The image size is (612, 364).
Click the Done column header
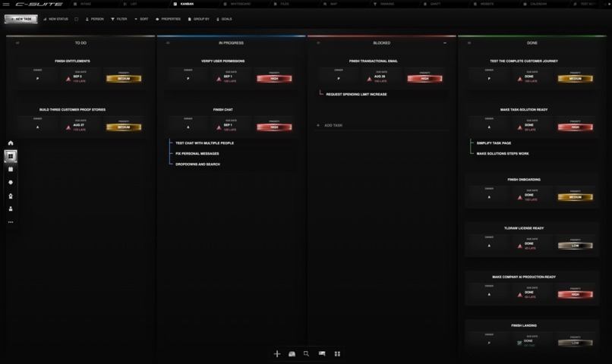[x=532, y=43]
